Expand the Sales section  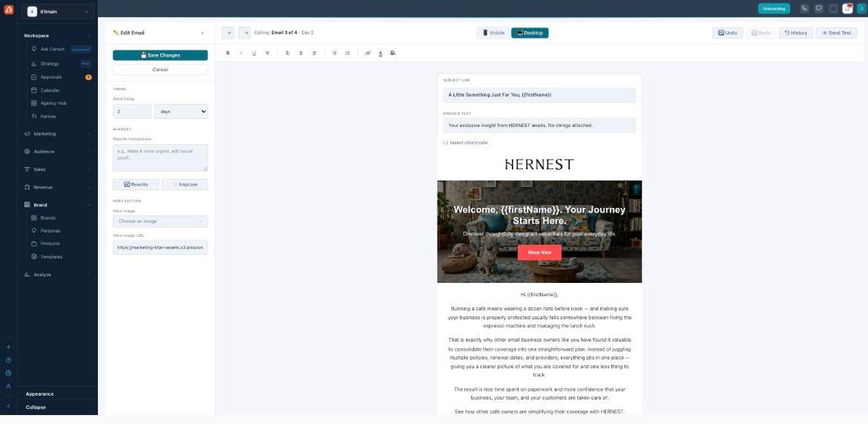pyautogui.click(x=58, y=169)
